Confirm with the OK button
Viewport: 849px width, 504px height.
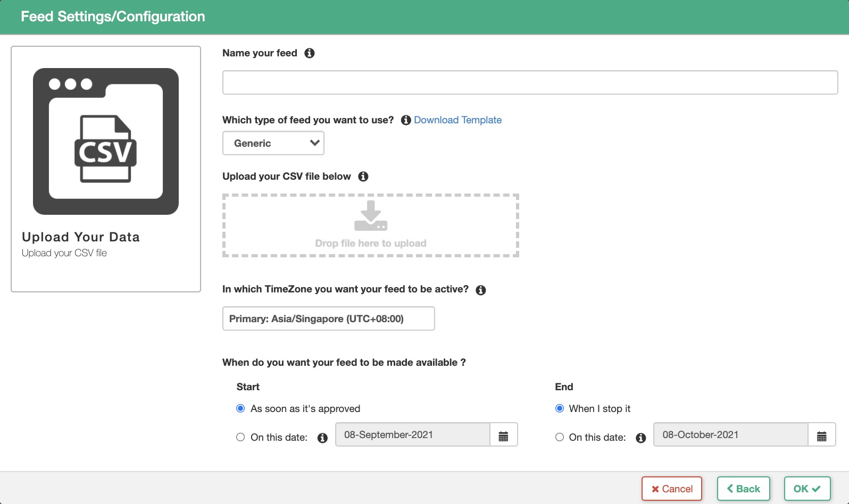point(808,489)
